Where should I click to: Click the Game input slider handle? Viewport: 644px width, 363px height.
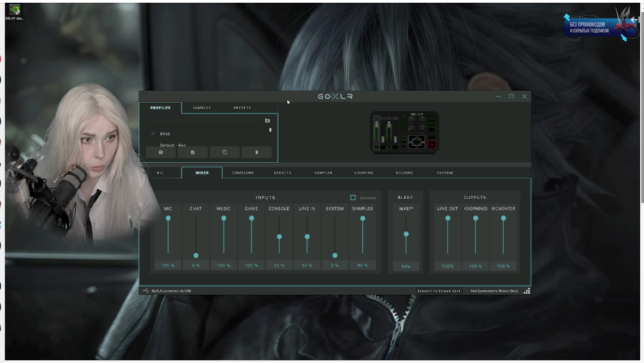pos(251,218)
